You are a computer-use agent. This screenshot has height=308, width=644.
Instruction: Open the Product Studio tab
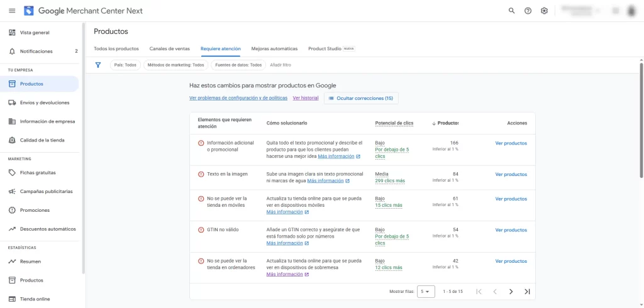point(331,48)
